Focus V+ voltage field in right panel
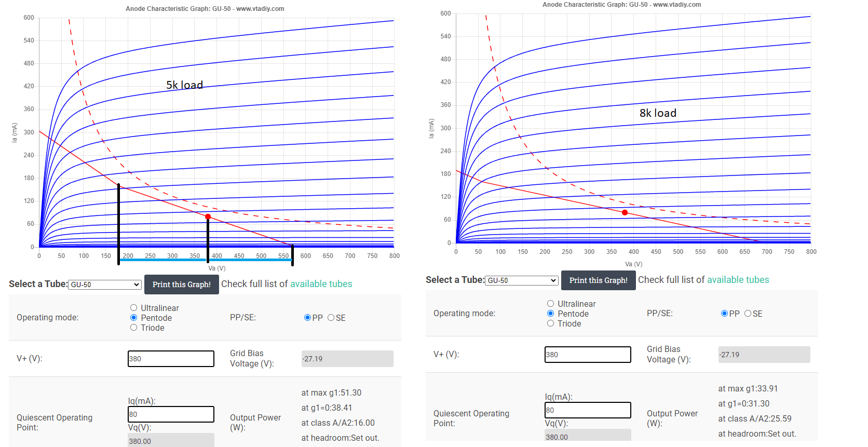The image size is (868, 447). click(x=588, y=355)
